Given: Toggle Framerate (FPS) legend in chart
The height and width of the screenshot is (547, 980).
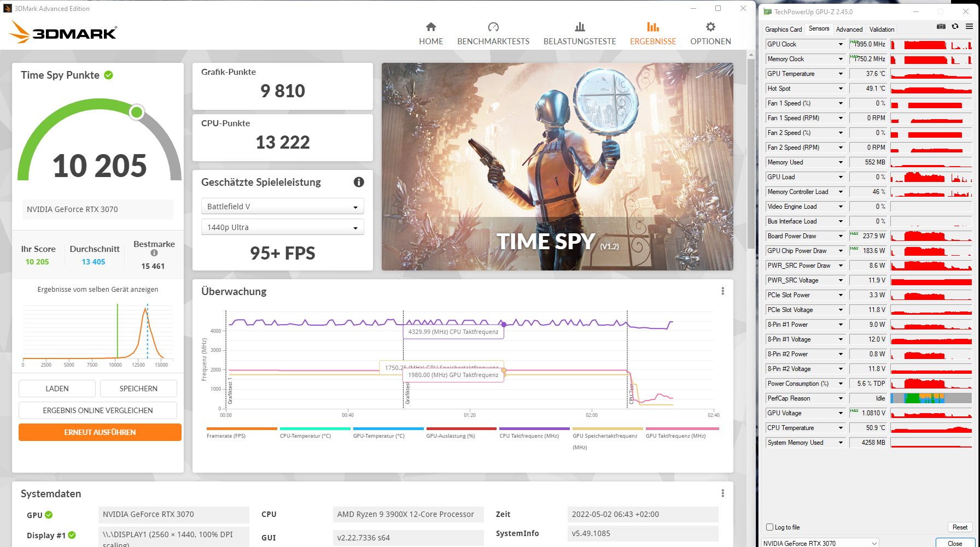Looking at the screenshot, I should 242,433.
